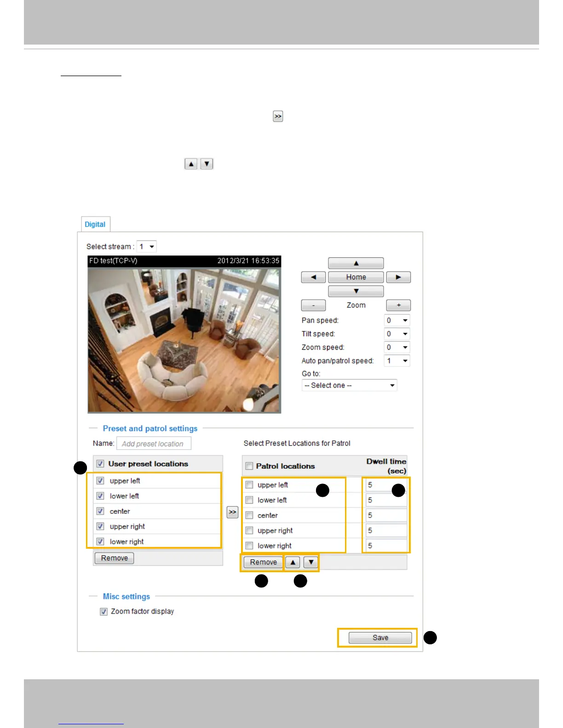Image resolution: width=563 pixels, height=728 pixels.
Task: Uncheck 'lower left' in user preset locations
Action: pyautogui.click(x=100, y=496)
